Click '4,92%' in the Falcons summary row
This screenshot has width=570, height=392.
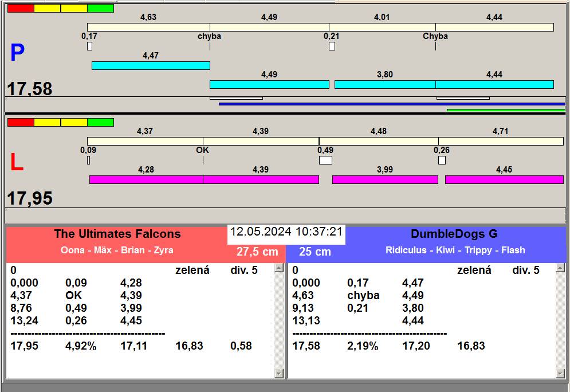[x=81, y=346]
